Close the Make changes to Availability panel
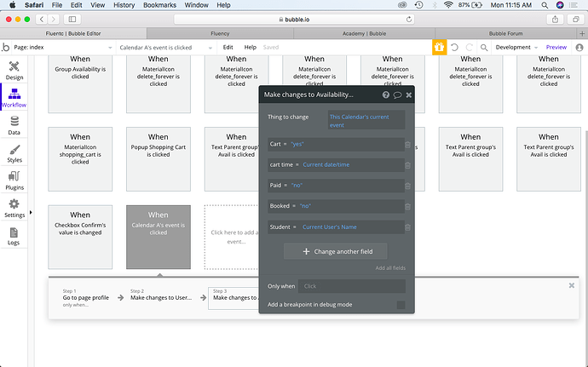This screenshot has height=367, width=588. [x=409, y=95]
